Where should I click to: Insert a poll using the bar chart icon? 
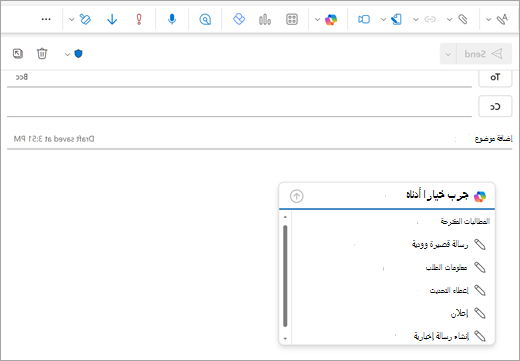pos(265,20)
